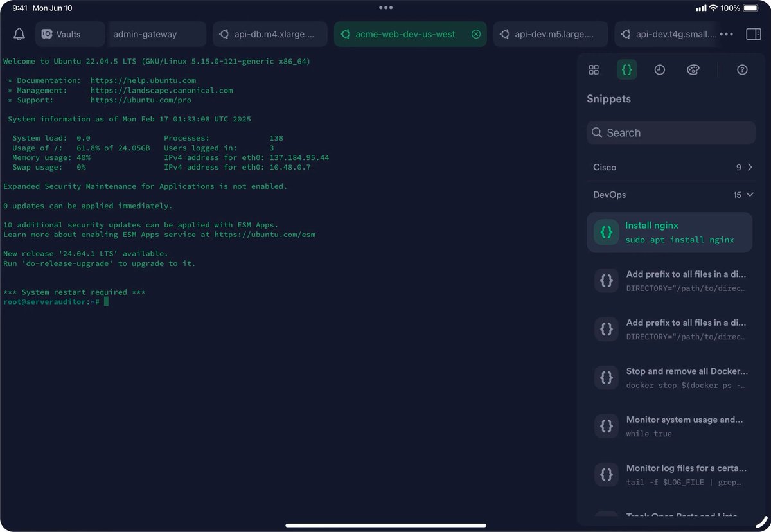
Task: Collapse the DevOps snippet group
Action: [671, 195]
